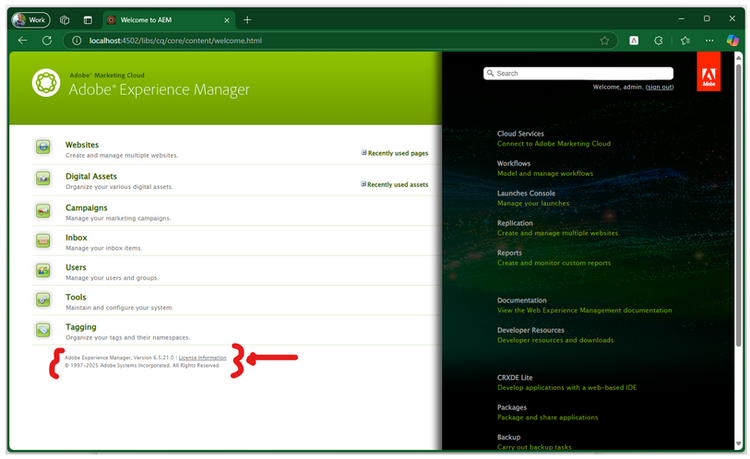
Task: Expand Recently used pages
Action: coord(395,153)
